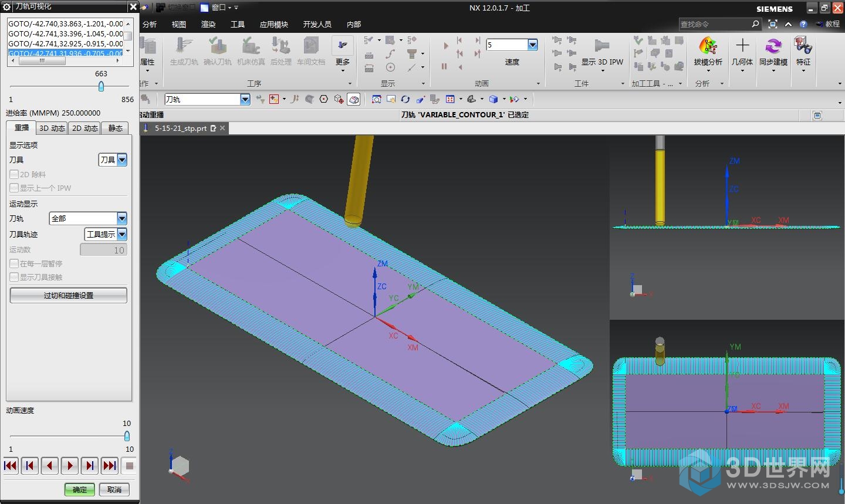Open the 视图 ribbon tab
Viewport: 845px width, 504px height.
179,24
